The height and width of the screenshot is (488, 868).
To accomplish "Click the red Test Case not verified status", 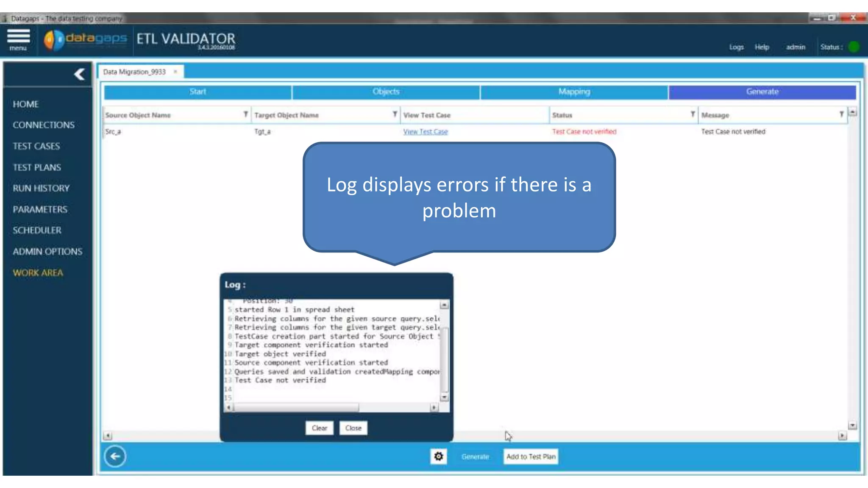I will pos(584,132).
